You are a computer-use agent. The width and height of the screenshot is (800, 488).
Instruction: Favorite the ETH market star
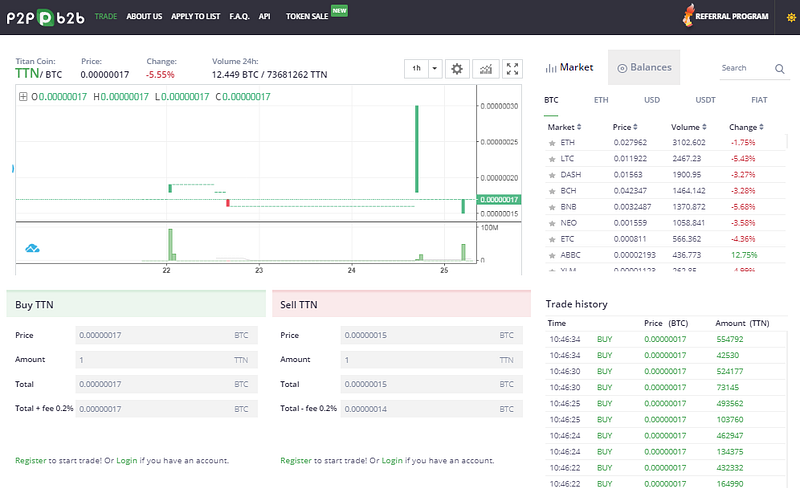(x=552, y=143)
